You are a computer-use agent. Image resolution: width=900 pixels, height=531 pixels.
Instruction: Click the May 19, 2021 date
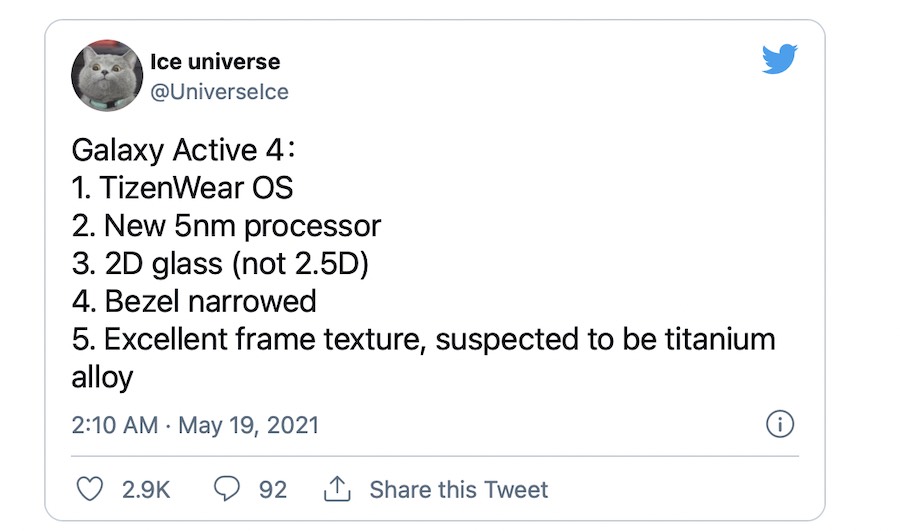(248, 425)
